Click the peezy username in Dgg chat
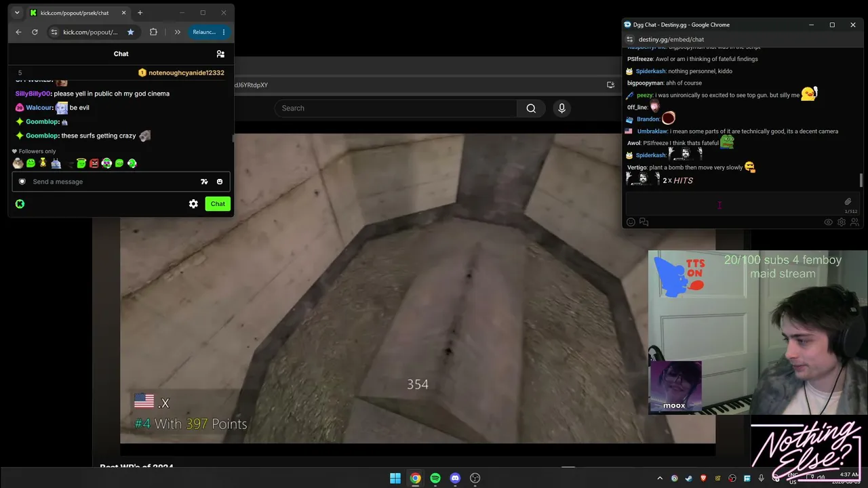Image resolution: width=868 pixels, height=488 pixels. tap(644, 96)
